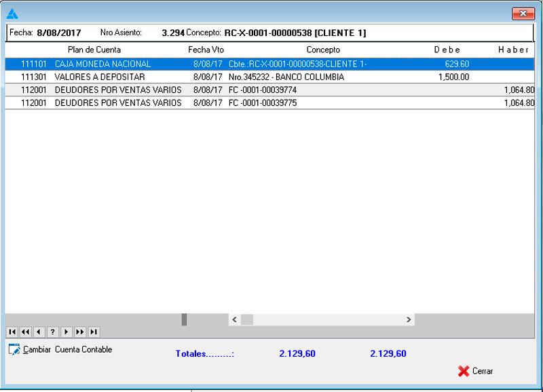Go to next record arrow
Screen dimensions: 543x392
(66, 332)
